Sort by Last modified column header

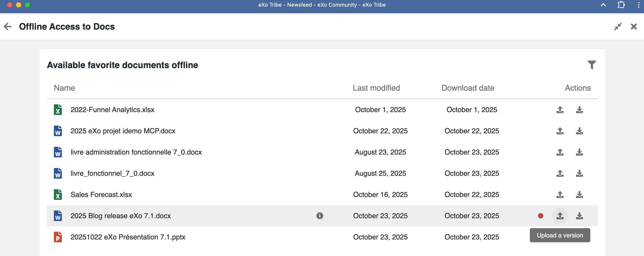pyautogui.click(x=376, y=88)
